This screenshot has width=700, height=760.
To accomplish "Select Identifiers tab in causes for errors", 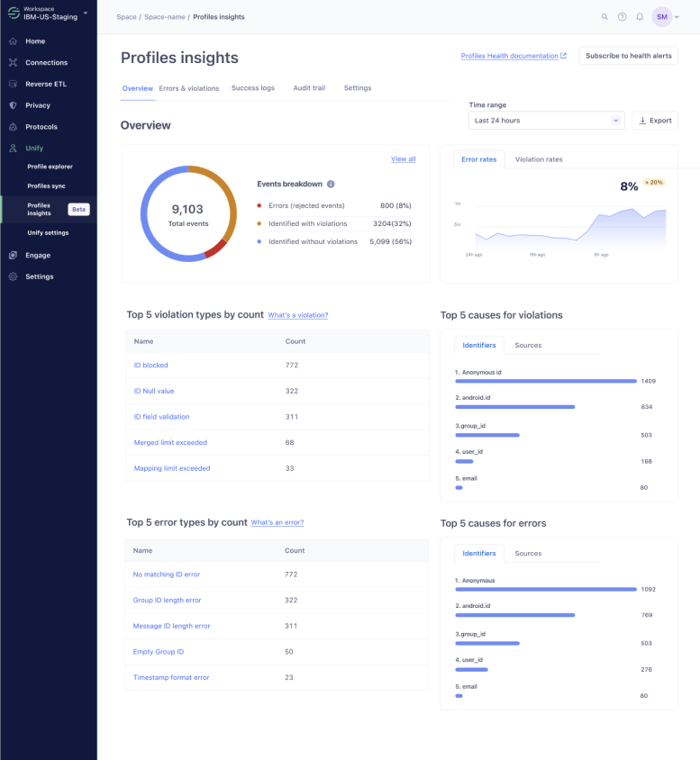I will (x=479, y=553).
